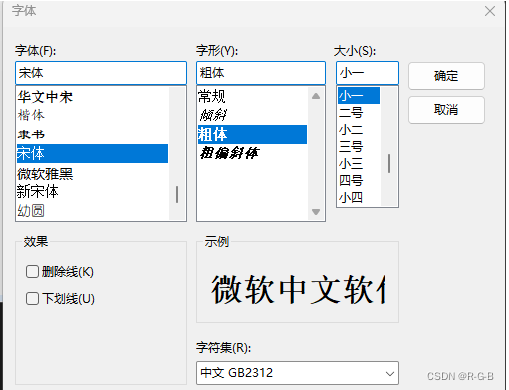The height and width of the screenshot is (390, 509).
Task: Select size 三号
Action: pyautogui.click(x=359, y=147)
